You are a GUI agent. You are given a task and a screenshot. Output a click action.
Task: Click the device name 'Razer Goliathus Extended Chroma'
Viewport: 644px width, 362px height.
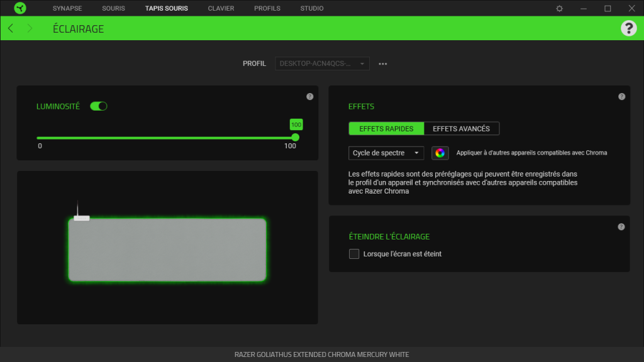click(x=321, y=354)
